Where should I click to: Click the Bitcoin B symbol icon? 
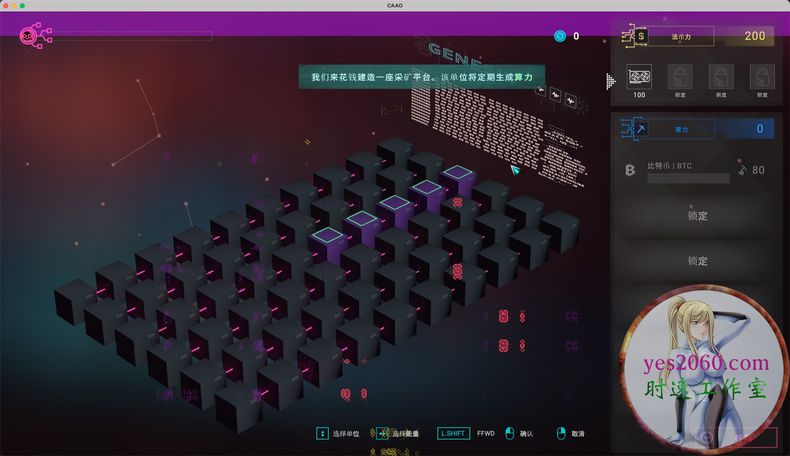(630, 170)
